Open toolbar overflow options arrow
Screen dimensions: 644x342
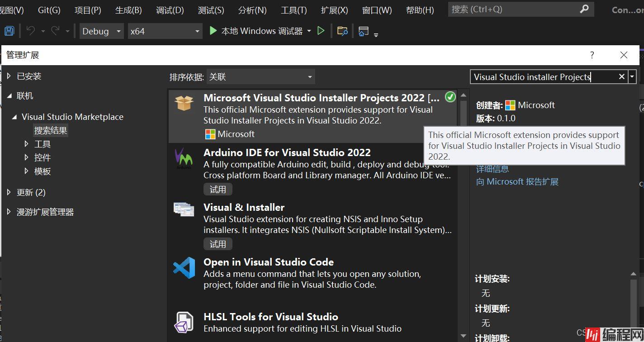click(x=376, y=34)
